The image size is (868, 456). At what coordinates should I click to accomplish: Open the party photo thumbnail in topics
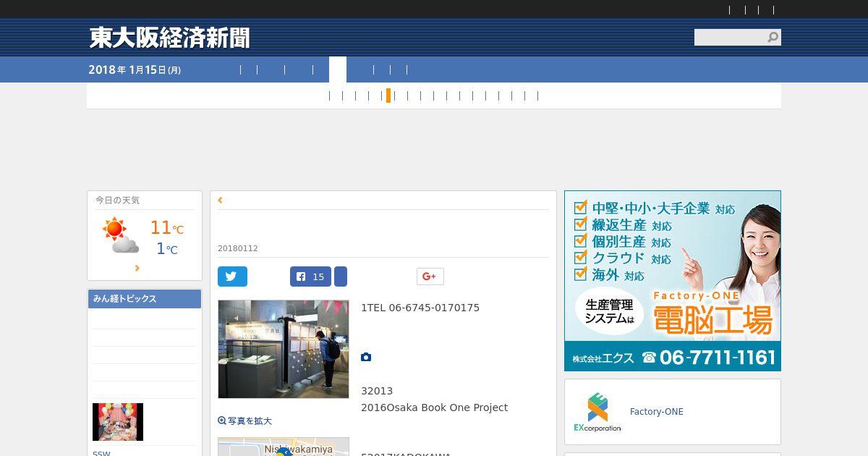[118, 422]
